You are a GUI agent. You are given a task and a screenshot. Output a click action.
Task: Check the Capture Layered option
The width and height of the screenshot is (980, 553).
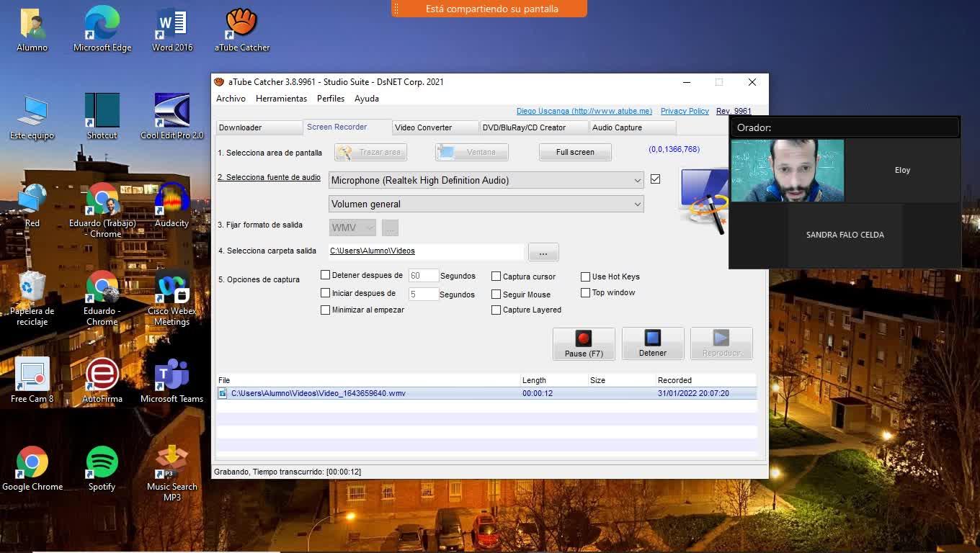496,310
